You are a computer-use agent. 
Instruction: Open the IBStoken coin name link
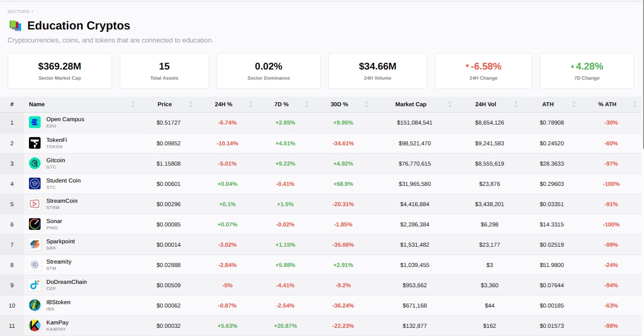58,302
